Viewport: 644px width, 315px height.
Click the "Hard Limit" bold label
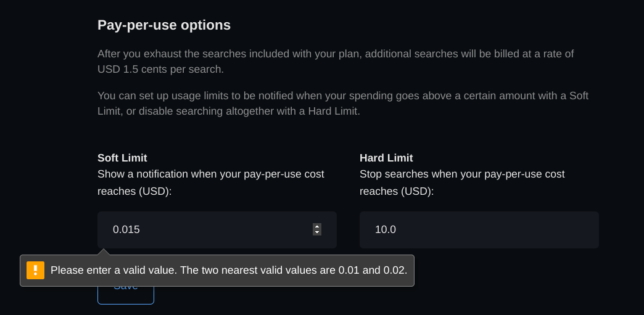coord(386,158)
